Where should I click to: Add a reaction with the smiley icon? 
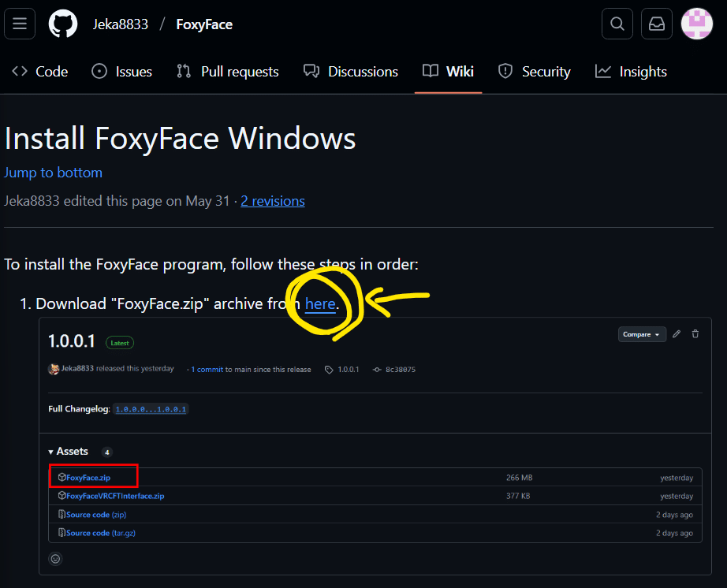point(55,558)
